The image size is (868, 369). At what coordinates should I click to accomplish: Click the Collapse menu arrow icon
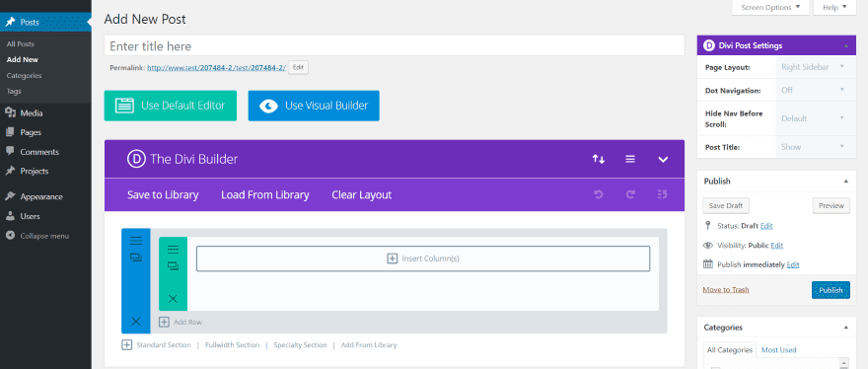10,236
